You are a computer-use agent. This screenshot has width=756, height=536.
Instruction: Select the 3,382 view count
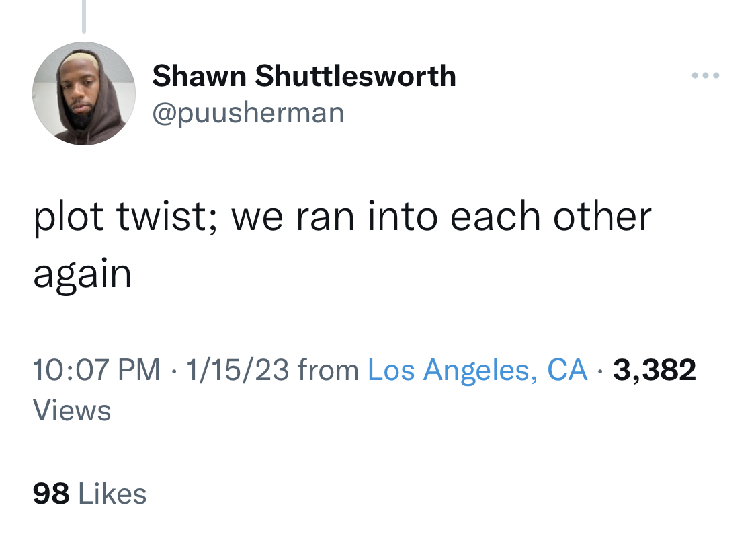655,370
